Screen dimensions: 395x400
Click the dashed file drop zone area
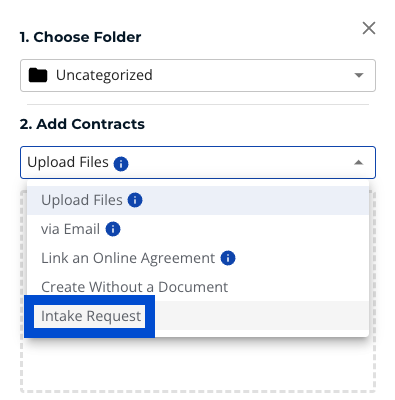[x=198, y=365]
